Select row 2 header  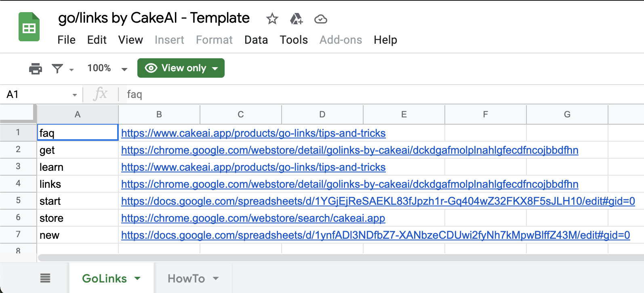point(18,149)
